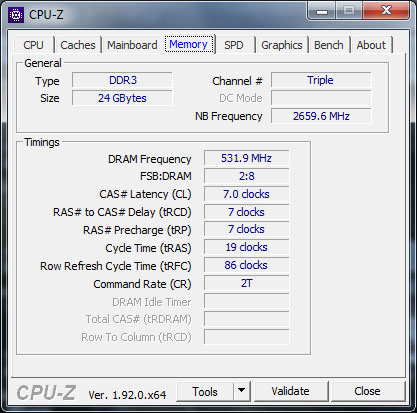Open the Bench tab
The image size is (417, 413).
coord(329,45)
